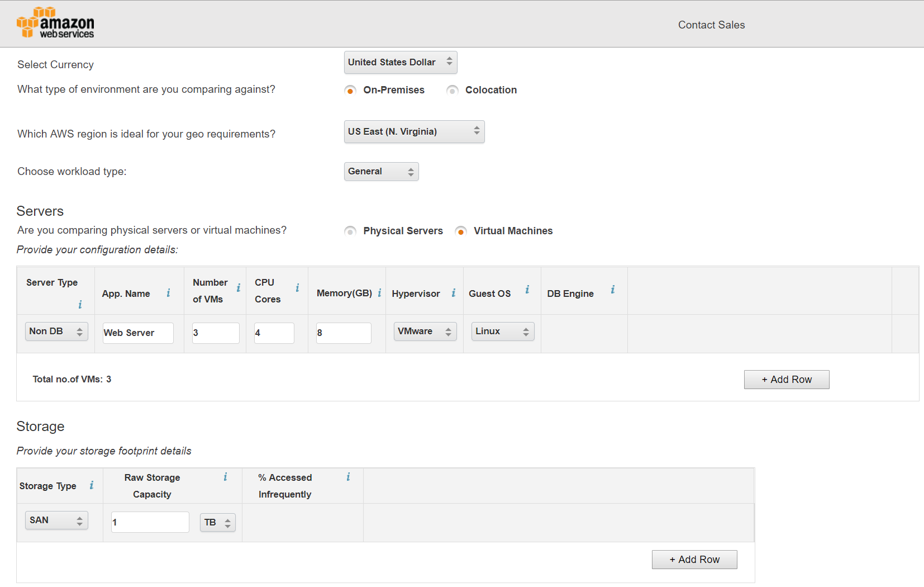Click the App. Name info icon
Screen dimensions: 924x587
point(168,293)
